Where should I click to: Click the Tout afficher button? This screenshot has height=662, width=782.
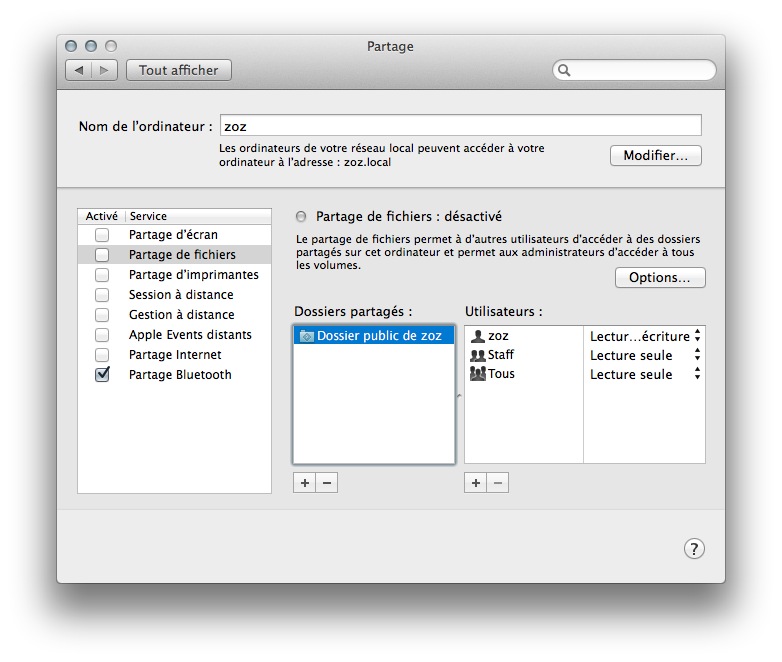click(x=179, y=70)
